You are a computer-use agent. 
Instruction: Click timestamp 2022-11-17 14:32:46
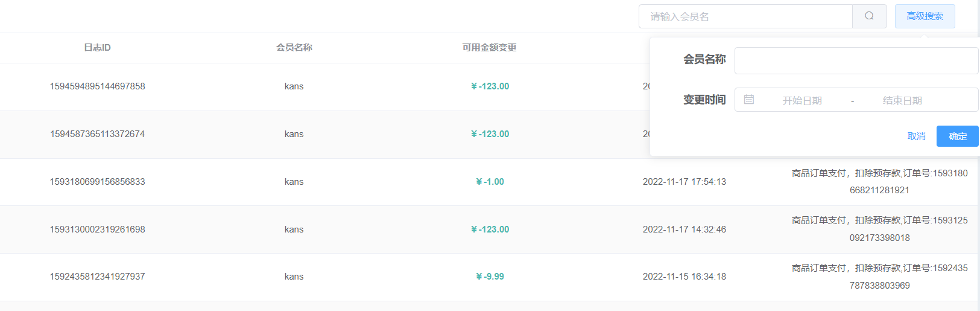point(684,229)
